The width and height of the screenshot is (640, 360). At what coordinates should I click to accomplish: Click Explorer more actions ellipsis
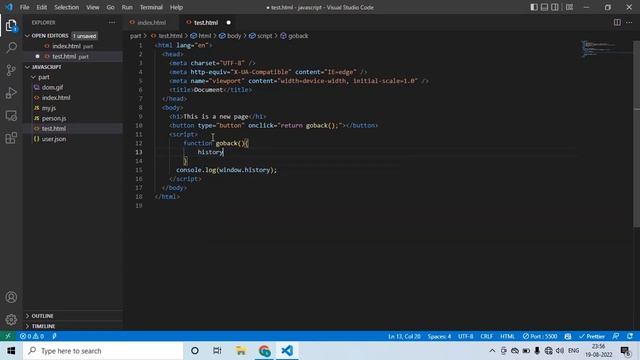[112, 22]
